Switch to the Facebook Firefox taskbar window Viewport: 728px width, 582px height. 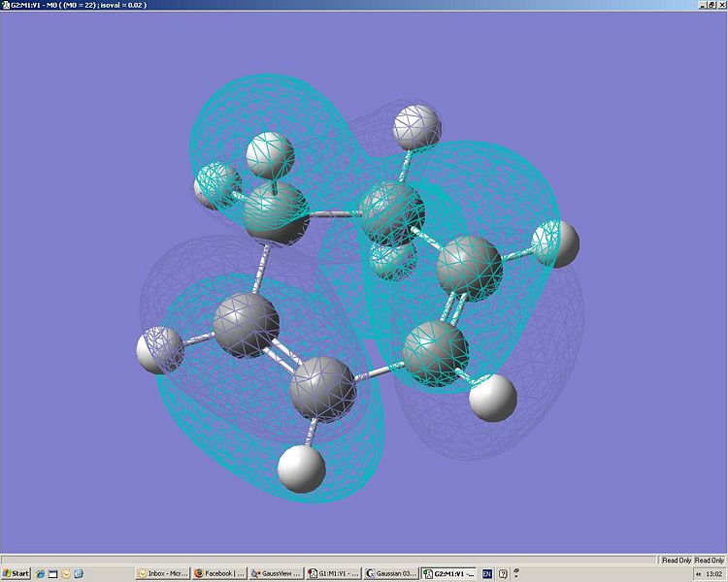pos(219,573)
